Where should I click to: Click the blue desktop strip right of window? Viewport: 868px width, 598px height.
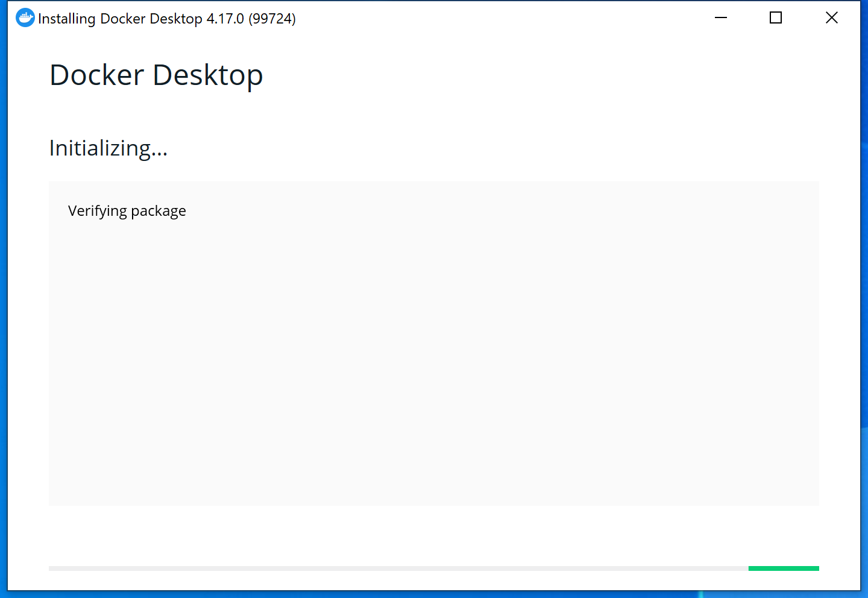click(x=864, y=301)
